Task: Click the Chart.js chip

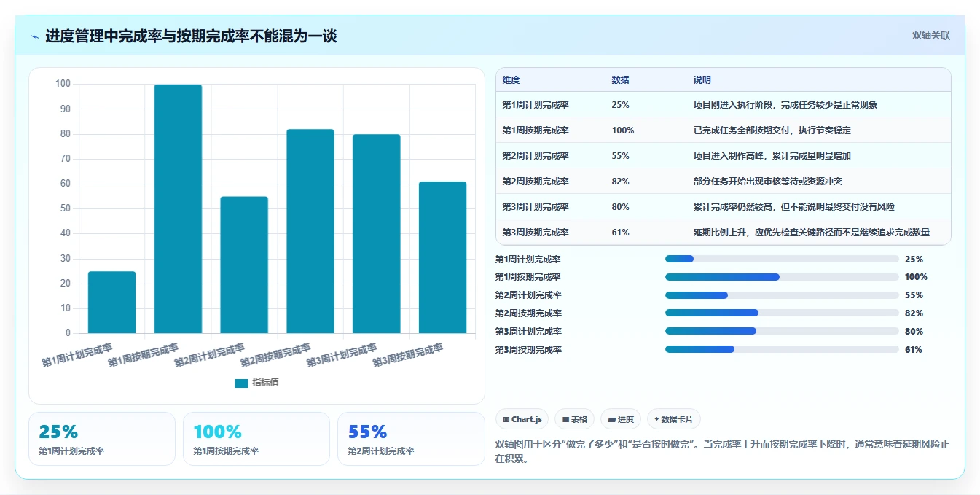Action: click(522, 419)
